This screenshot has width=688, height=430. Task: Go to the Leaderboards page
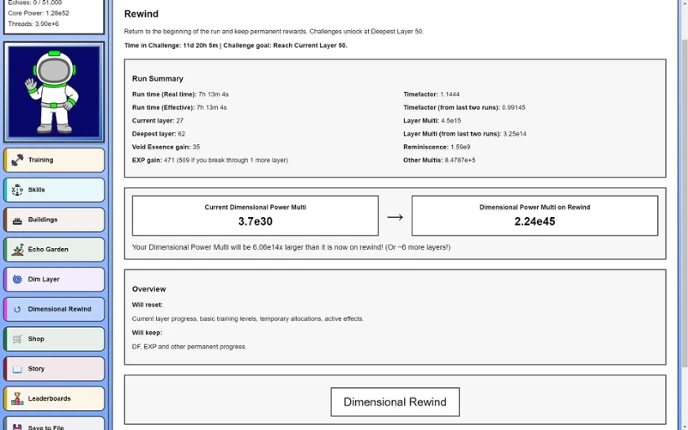(x=54, y=398)
